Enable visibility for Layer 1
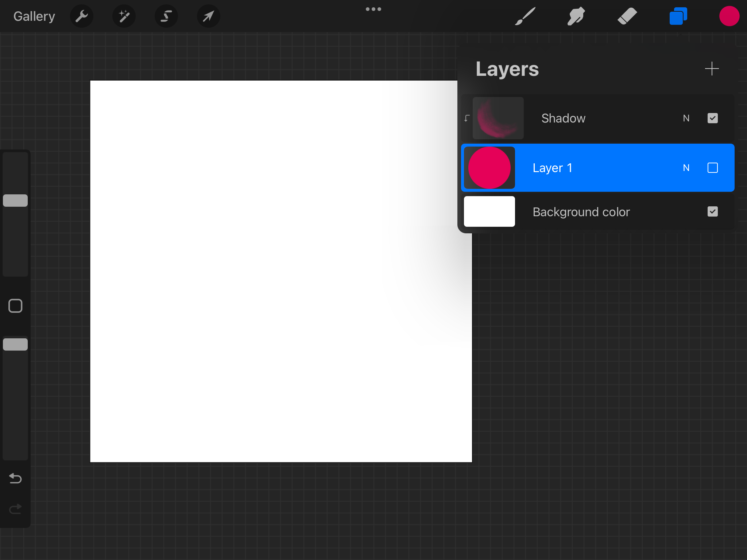This screenshot has width=747, height=560. click(x=712, y=168)
